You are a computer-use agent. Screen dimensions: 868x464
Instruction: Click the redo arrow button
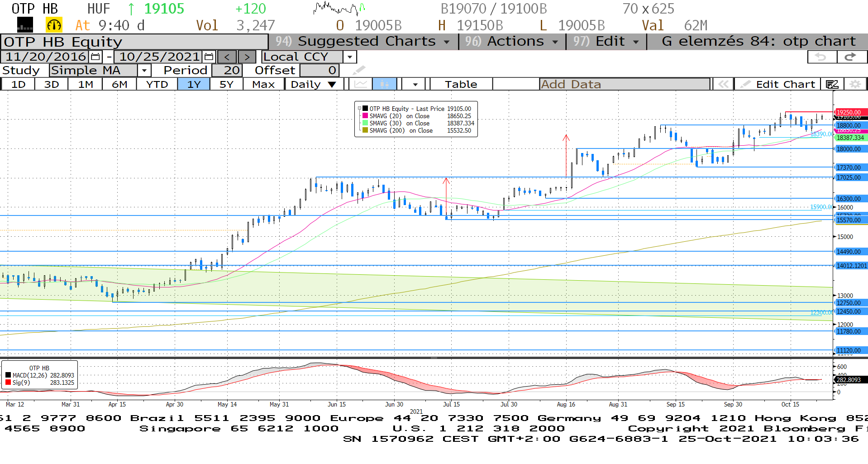851,57
